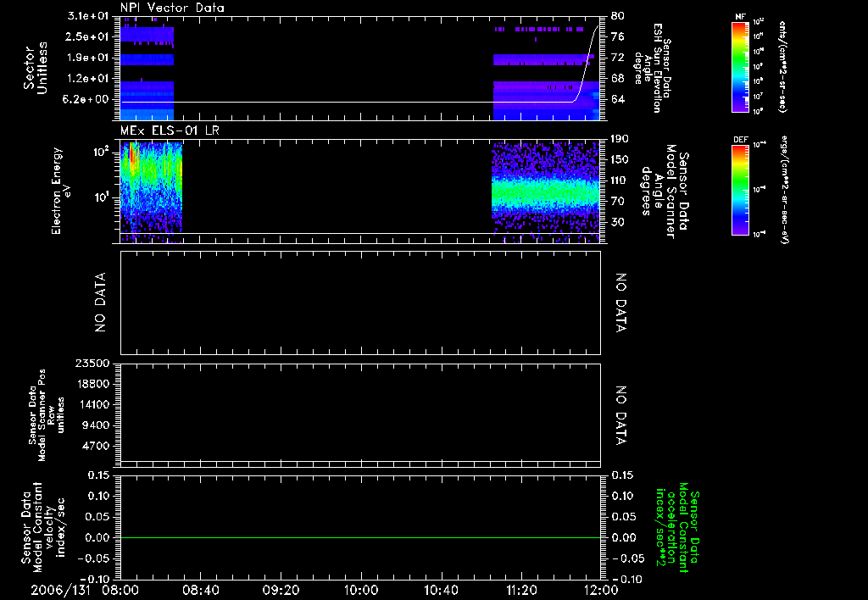Click the DEF label above the color bar
This screenshot has height=600, width=868.
pos(740,140)
